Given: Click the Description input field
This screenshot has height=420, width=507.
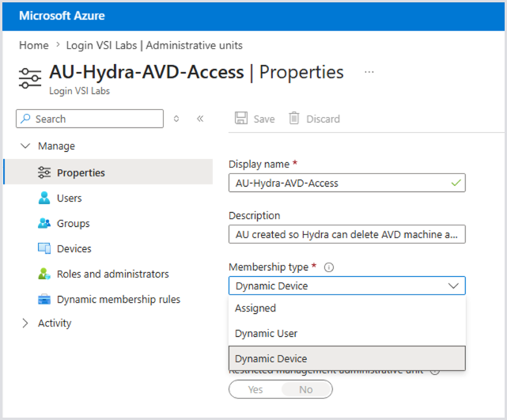Looking at the screenshot, I should point(347,234).
